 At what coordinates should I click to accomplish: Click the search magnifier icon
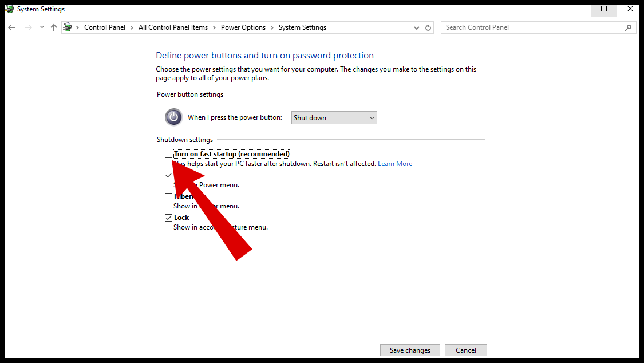[x=628, y=27]
